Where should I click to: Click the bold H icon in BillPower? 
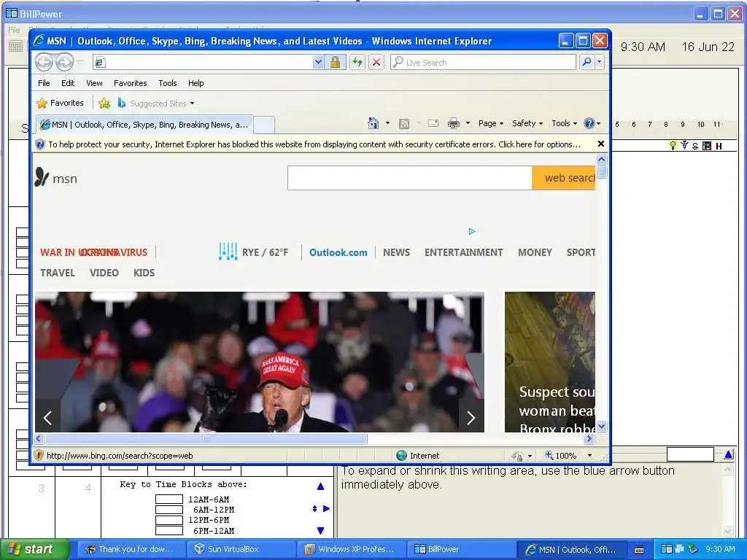(719, 146)
